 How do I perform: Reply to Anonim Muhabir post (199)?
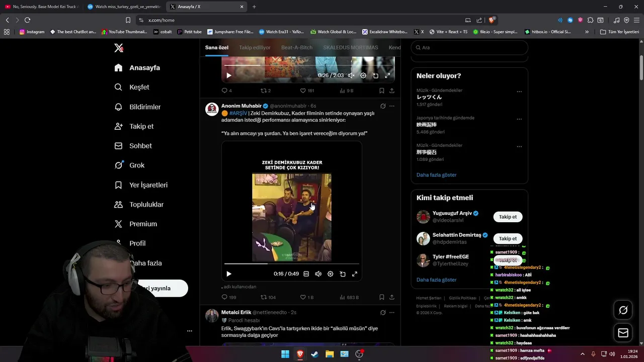coord(229,297)
